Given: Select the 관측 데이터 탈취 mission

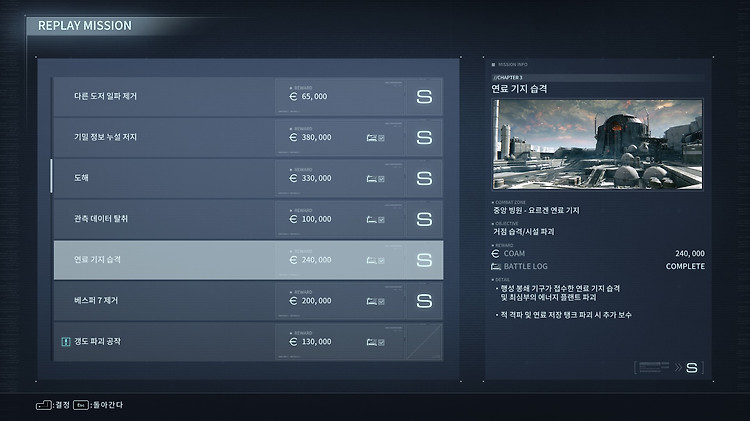Looking at the screenshot, I should coord(248,219).
